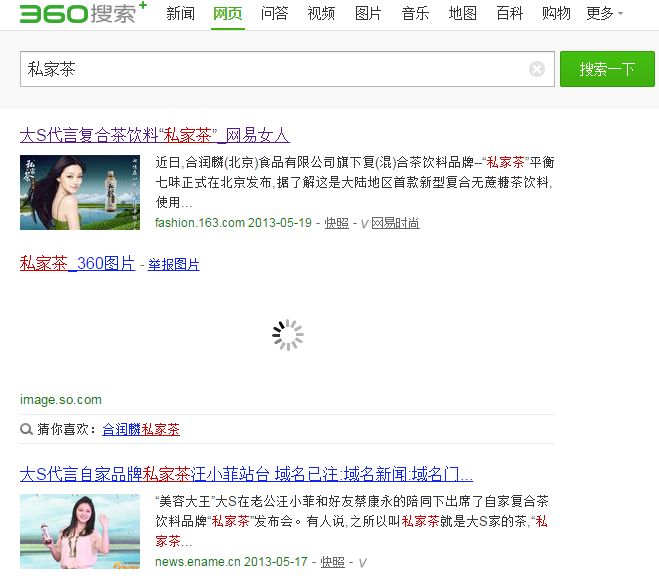This screenshot has height=578, width=659.
Task: Switch to the 地图 tab
Action: click(x=462, y=13)
